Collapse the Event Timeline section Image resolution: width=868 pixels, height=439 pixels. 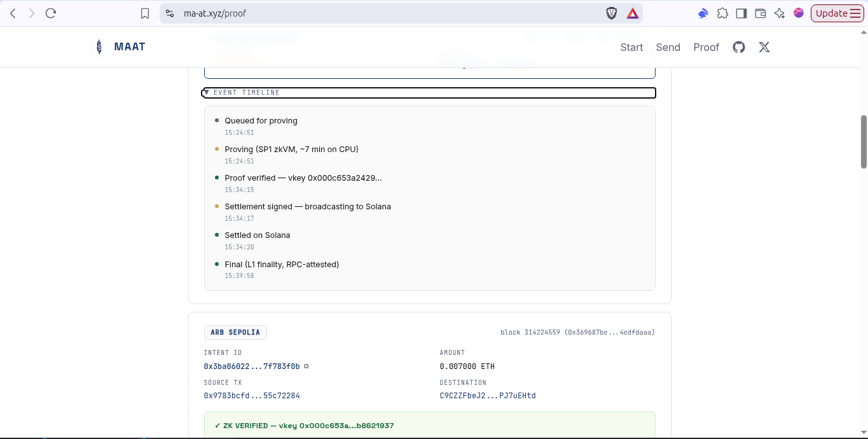coord(429,93)
